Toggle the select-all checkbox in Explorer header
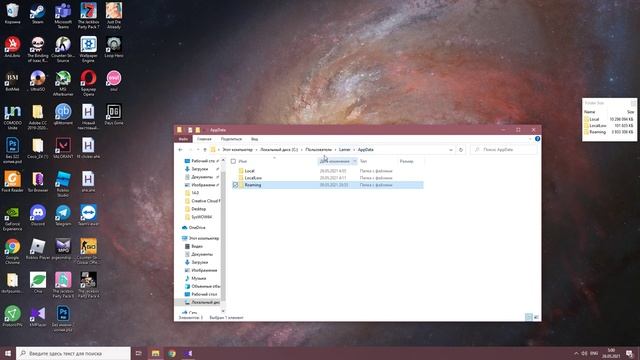Image resolution: width=640 pixels, height=360 pixels. pyautogui.click(x=233, y=161)
